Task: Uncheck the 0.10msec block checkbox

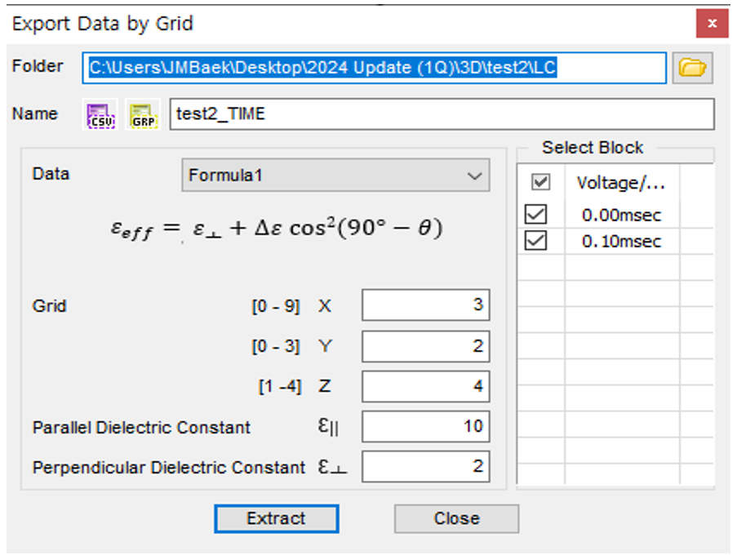Action: (537, 242)
